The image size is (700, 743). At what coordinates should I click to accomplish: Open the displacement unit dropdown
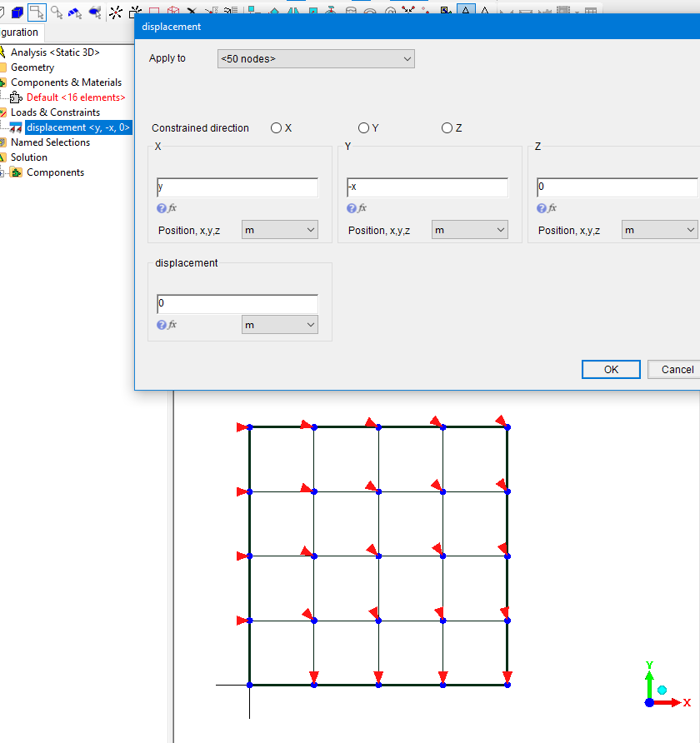coord(279,325)
